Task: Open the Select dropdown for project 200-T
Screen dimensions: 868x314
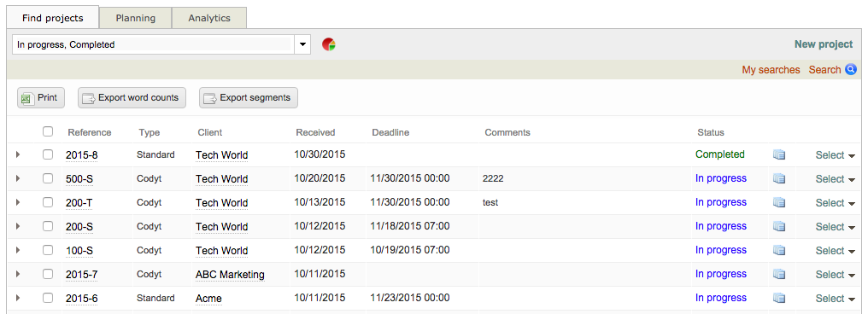Action: pyautogui.click(x=836, y=203)
